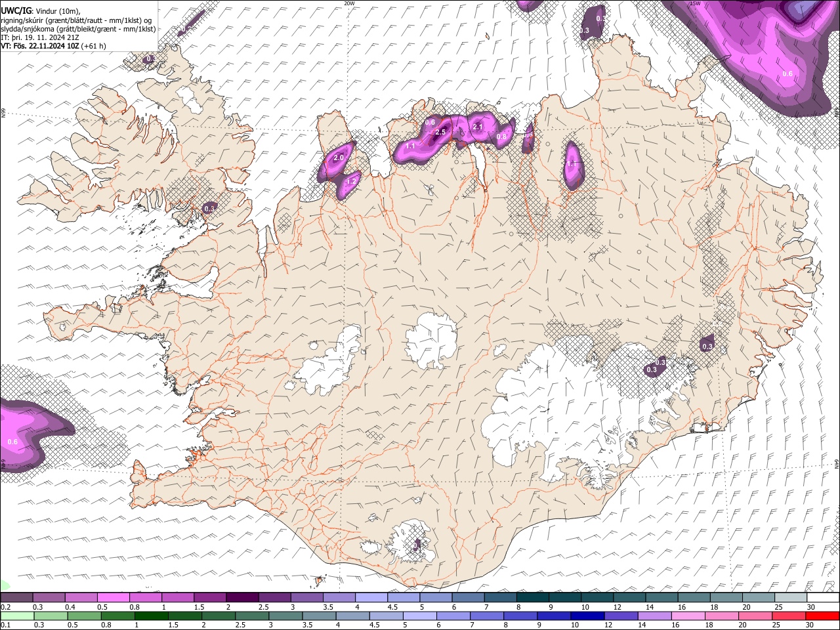Click the 'VT: Fös. 22.11.2024 10Z' valid time
The image size is (840, 630).
click(x=40, y=46)
